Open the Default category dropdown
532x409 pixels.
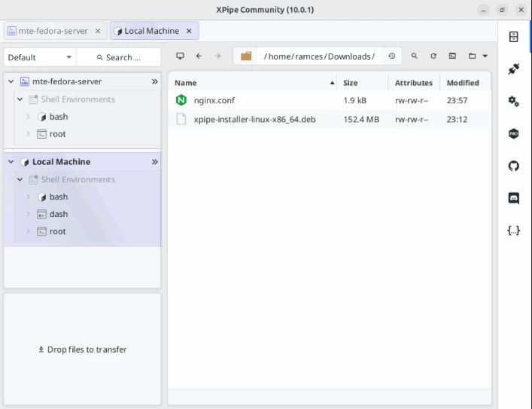pyautogui.click(x=40, y=57)
